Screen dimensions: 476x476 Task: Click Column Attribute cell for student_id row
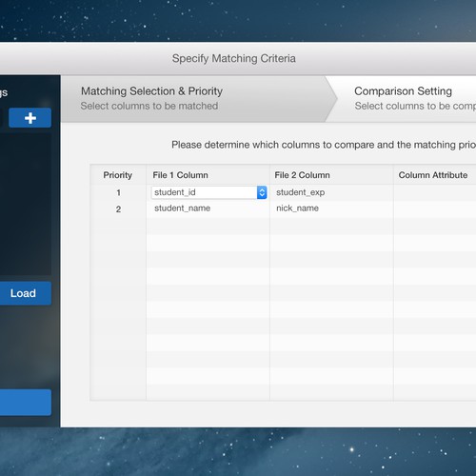(435, 192)
